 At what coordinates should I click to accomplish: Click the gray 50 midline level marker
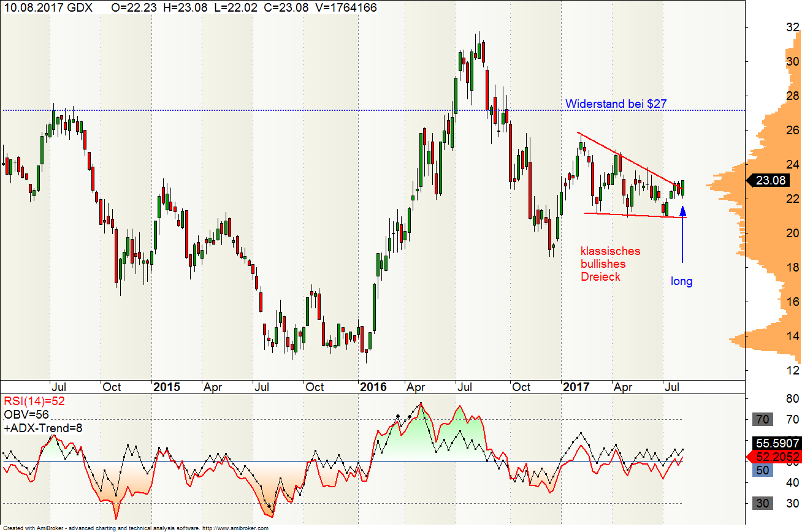[763, 470]
